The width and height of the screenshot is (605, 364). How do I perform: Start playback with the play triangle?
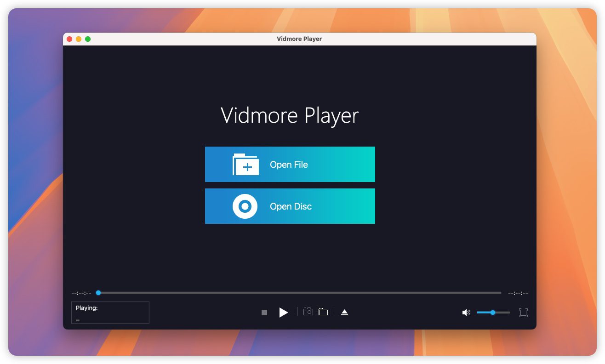pyautogui.click(x=284, y=313)
